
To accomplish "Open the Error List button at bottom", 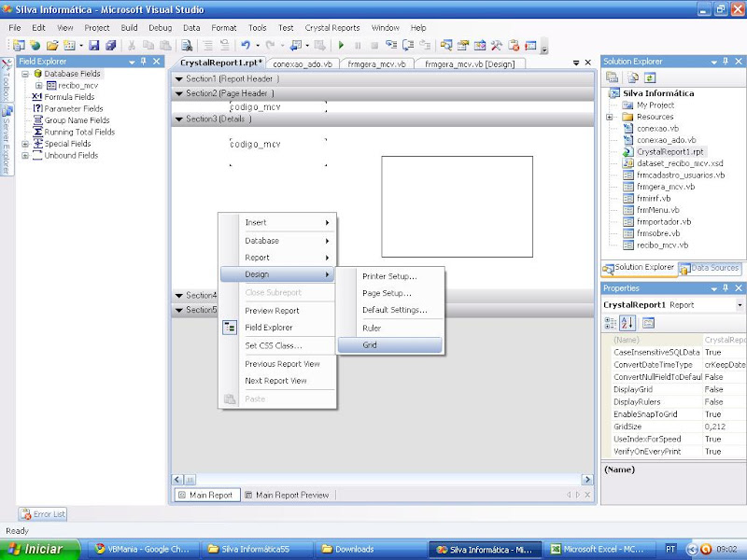I will click(43, 514).
